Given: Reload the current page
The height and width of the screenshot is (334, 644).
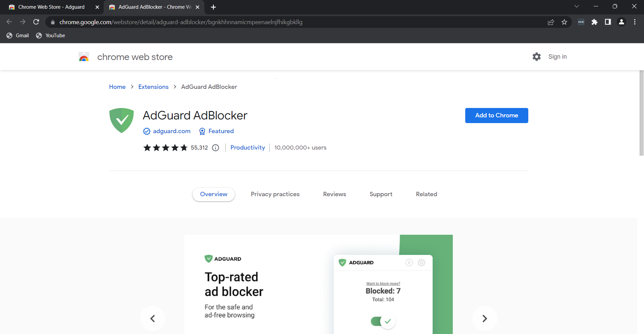Looking at the screenshot, I should [36, 22].
